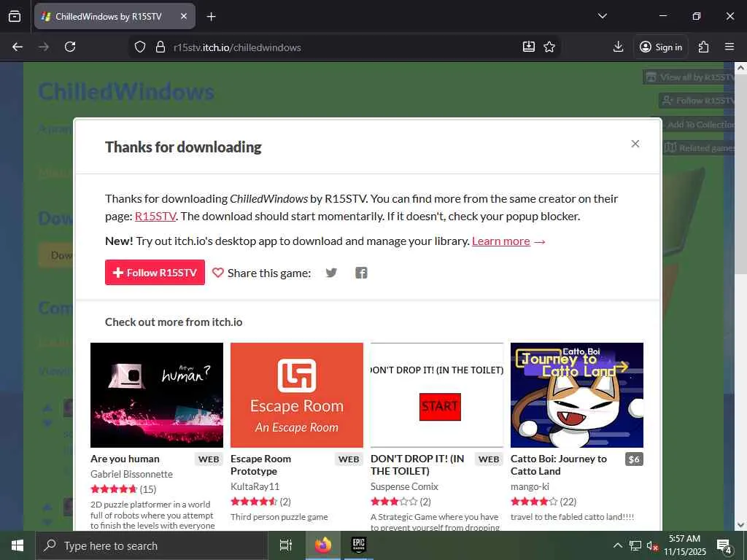Click the install page icon in address bar
Image resolution: width=747 pixels, height=560 pixels.
click(529, 47)
